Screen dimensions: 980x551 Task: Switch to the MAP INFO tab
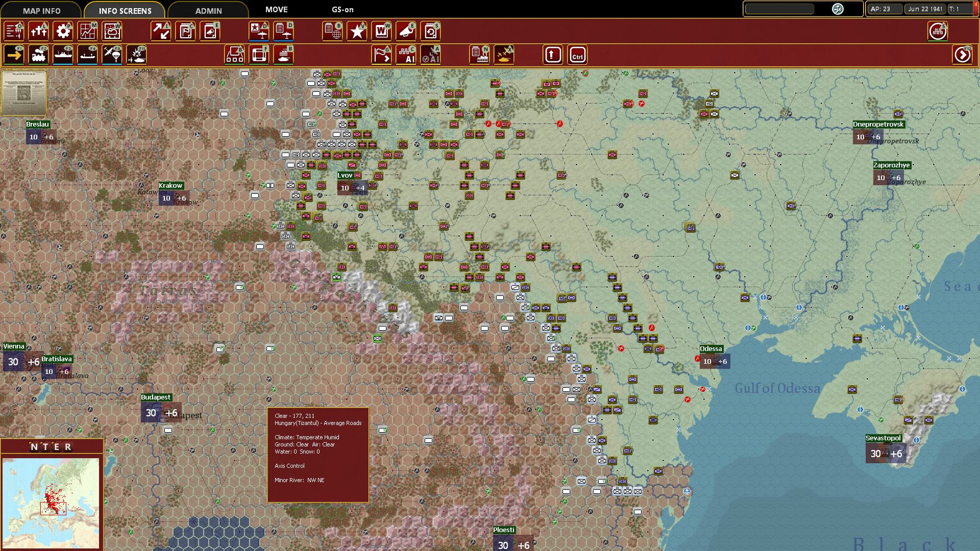(41, 10)
